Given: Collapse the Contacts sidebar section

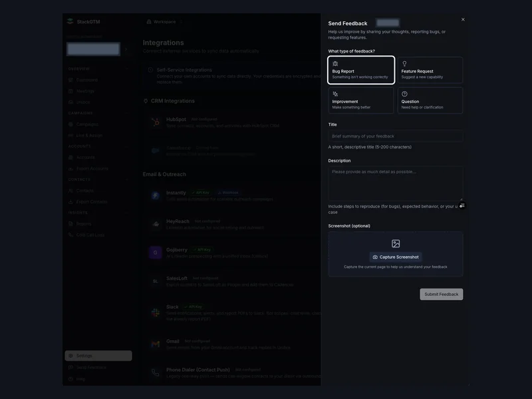Looking at the screenshot, I should (x=126, y=180).
